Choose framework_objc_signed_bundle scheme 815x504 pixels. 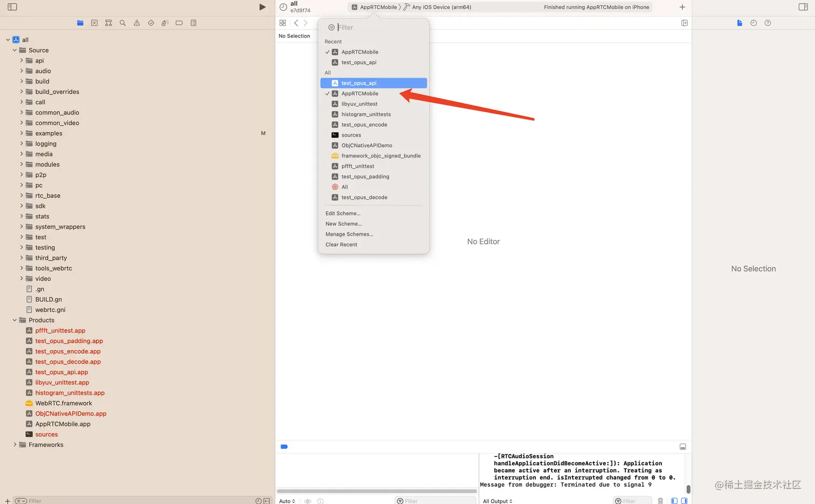374,156
